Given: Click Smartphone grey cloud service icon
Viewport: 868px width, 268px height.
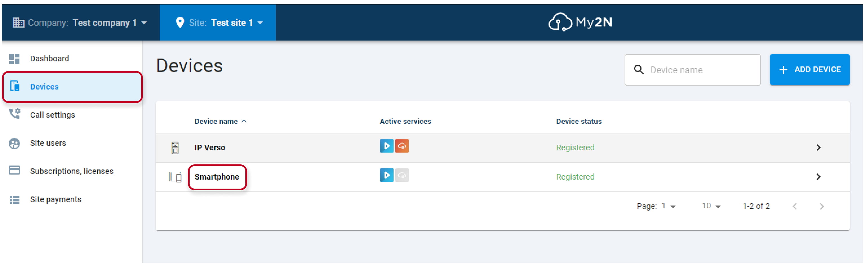Looking at the screenshot, I should 402,175.
